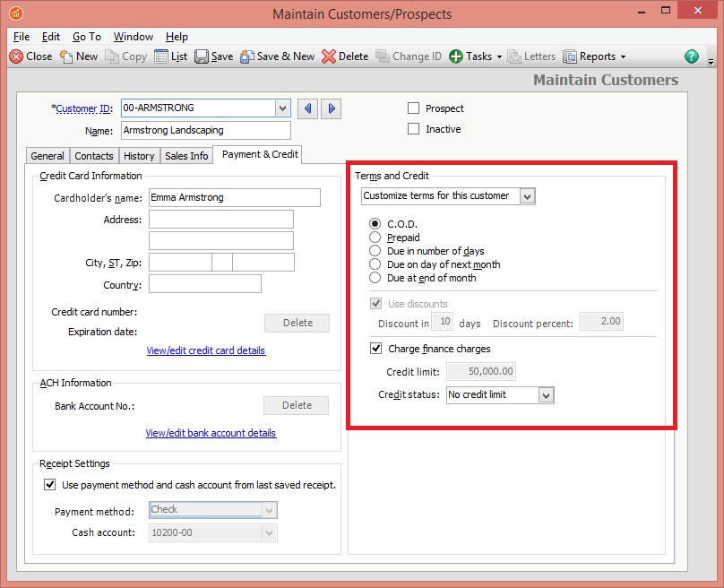Click View/edit credit card details link
Viewport: 724px width, 588px height.
click(x=206, y=350)
